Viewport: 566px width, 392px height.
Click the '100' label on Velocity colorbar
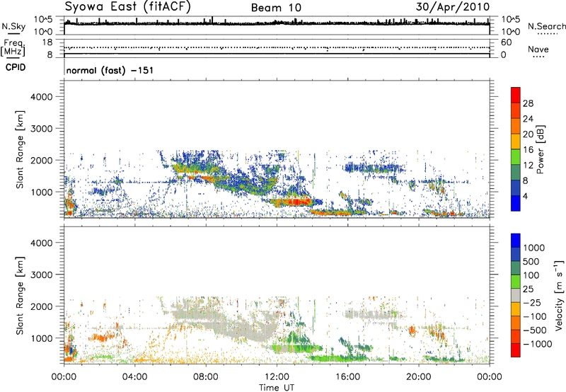click(531, 275)
